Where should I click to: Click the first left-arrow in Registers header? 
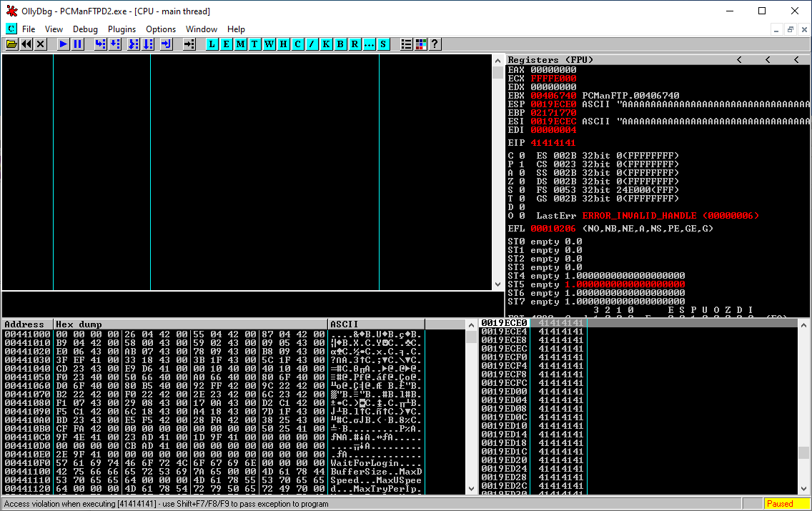coord(740,59)
